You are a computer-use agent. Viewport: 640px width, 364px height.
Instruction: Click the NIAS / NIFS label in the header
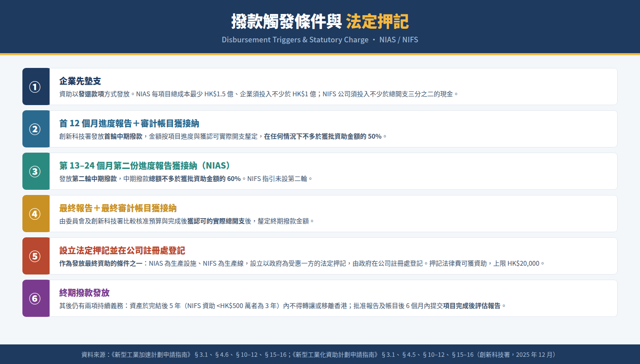pos(399,40)
